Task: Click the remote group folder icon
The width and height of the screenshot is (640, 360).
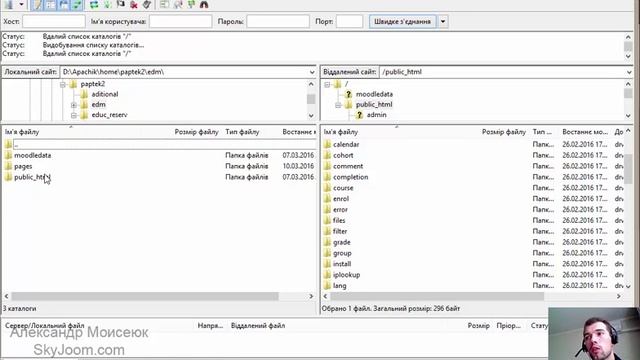Action: [327, 253]
